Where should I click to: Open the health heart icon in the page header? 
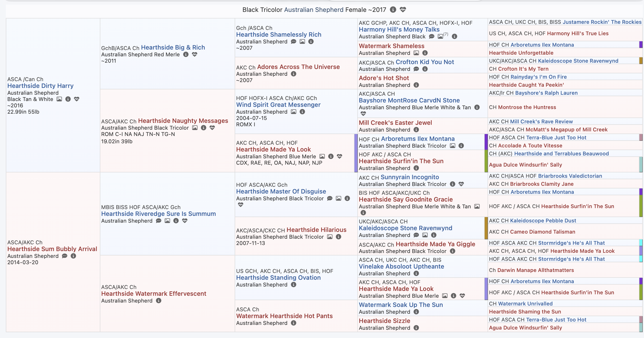(x=403, y=9)
